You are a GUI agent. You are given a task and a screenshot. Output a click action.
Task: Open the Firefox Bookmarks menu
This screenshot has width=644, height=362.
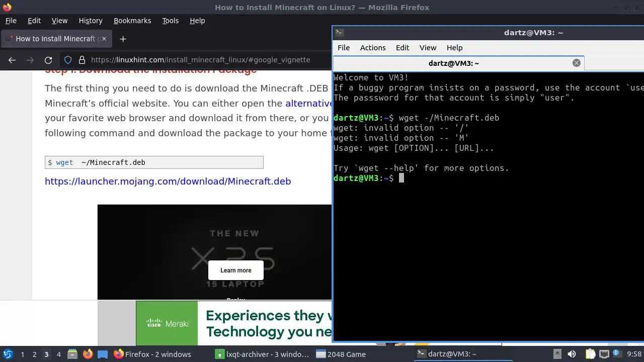[x=132, y=21]
